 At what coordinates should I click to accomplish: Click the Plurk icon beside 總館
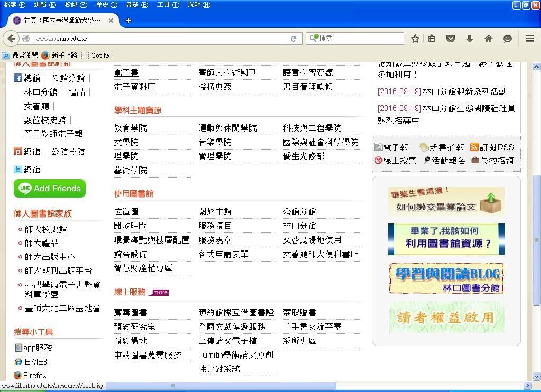click(18, 152)
